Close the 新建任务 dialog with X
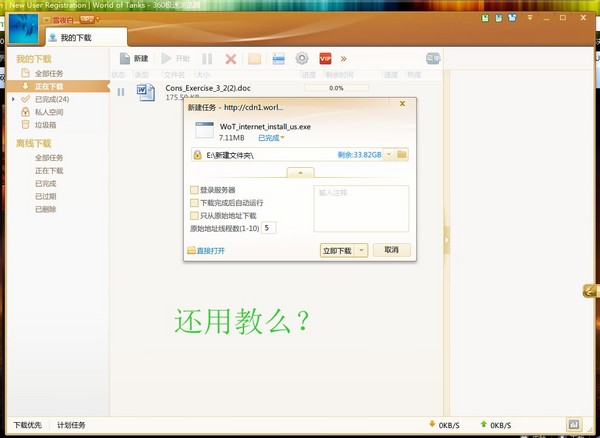This screenshot has width=600, height=438. tap(402, 104)
